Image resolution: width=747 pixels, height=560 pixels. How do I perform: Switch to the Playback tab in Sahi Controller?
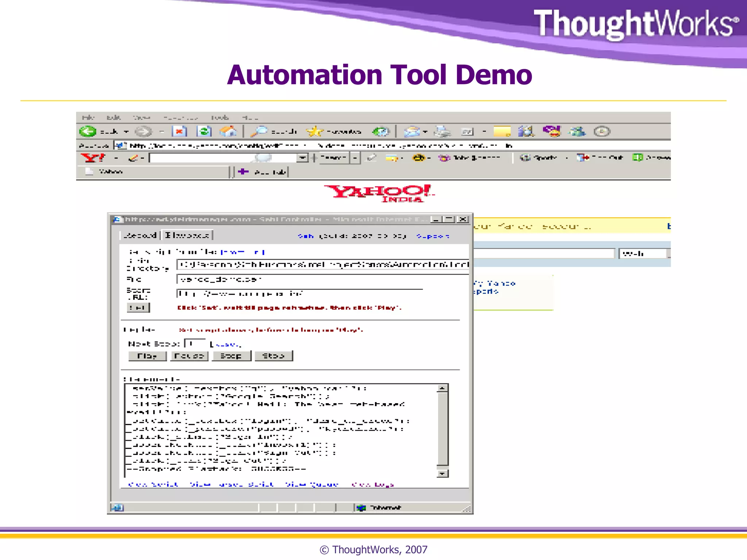point(187,236)
